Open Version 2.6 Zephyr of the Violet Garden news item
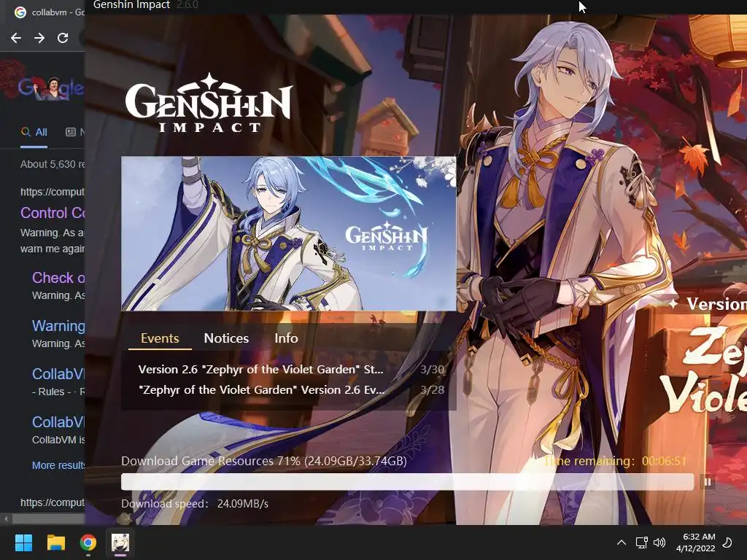The image size is (747, 560). [x=260, y=369]
